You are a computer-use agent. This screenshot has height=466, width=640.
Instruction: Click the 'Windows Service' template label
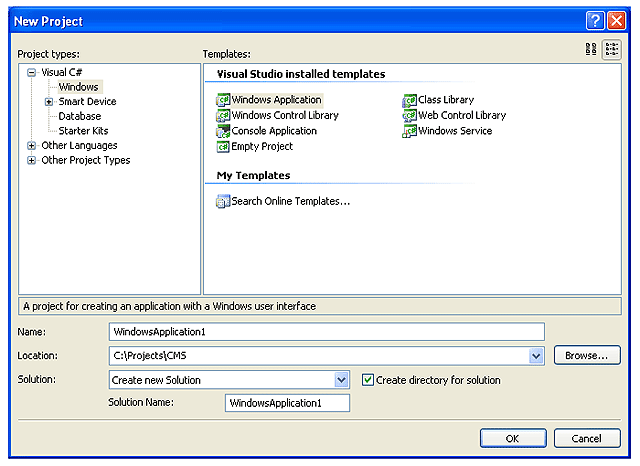tap(455, 131)
